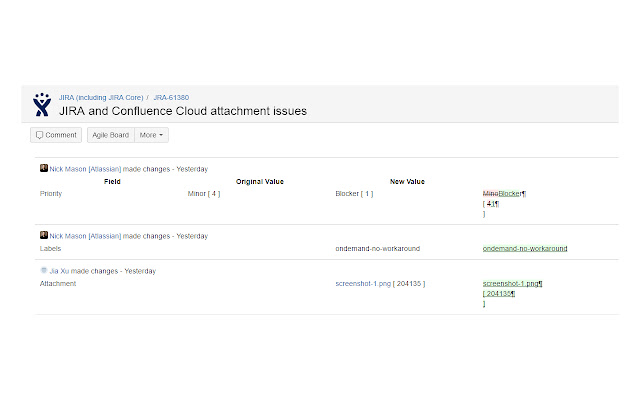640x400 pixels.
Task: Click the JIRA project logo icon
Action: tap(42, 104)
